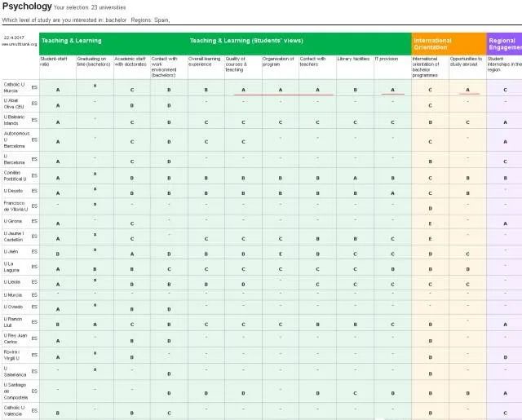522x420 pixels.
Task: Click U Deusto's IT provision A grade
Action: point(392,193)
